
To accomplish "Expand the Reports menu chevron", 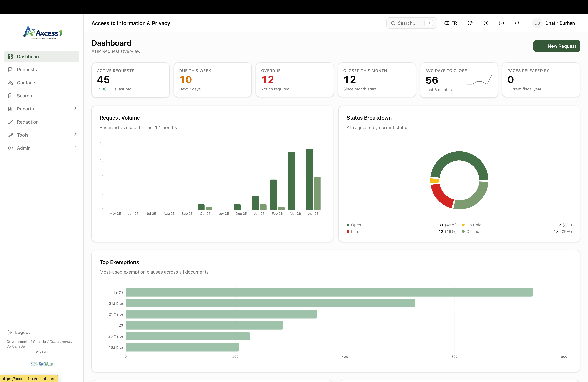I will click(75, 108).
